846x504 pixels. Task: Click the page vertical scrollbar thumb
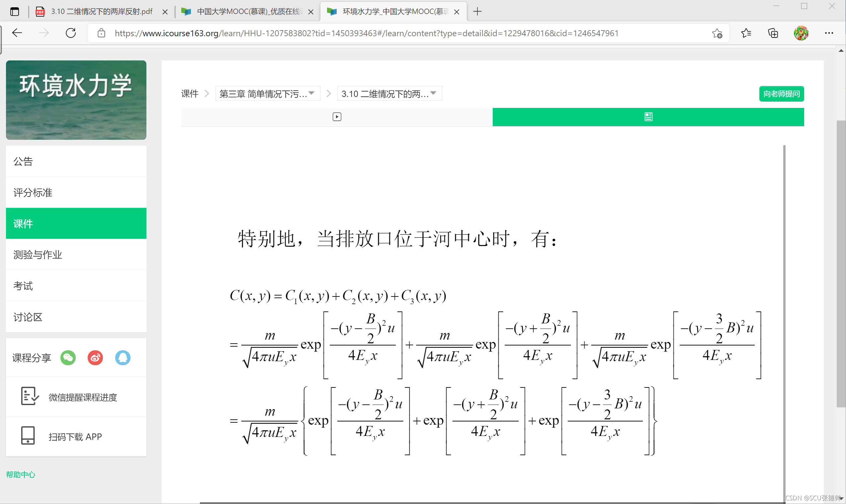pos(841,263)
